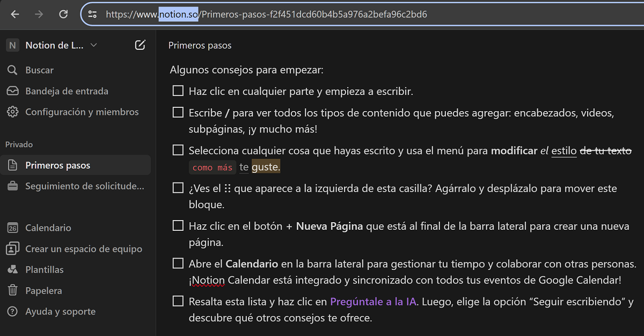
Task: Click the team space people icon
Action: pos(12,249)
